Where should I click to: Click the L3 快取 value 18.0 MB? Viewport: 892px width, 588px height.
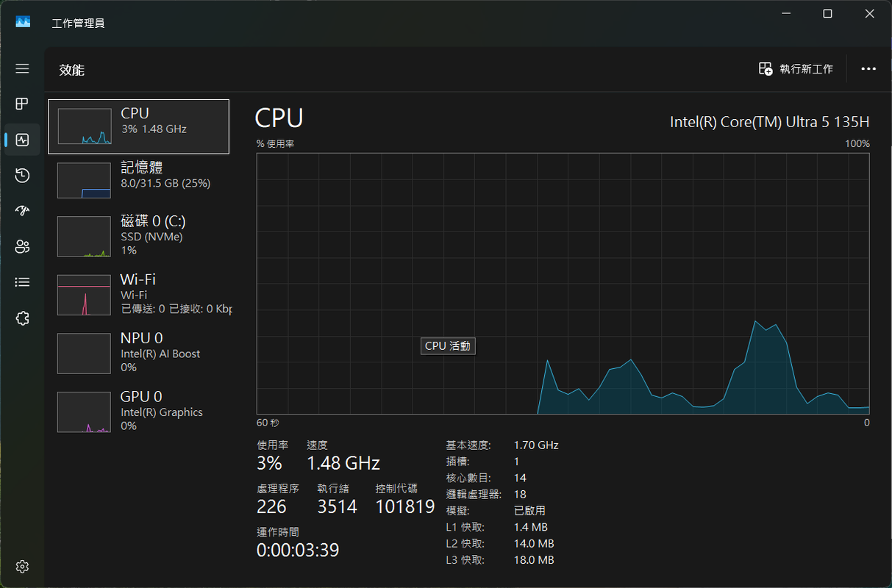[x=534, y=560]
